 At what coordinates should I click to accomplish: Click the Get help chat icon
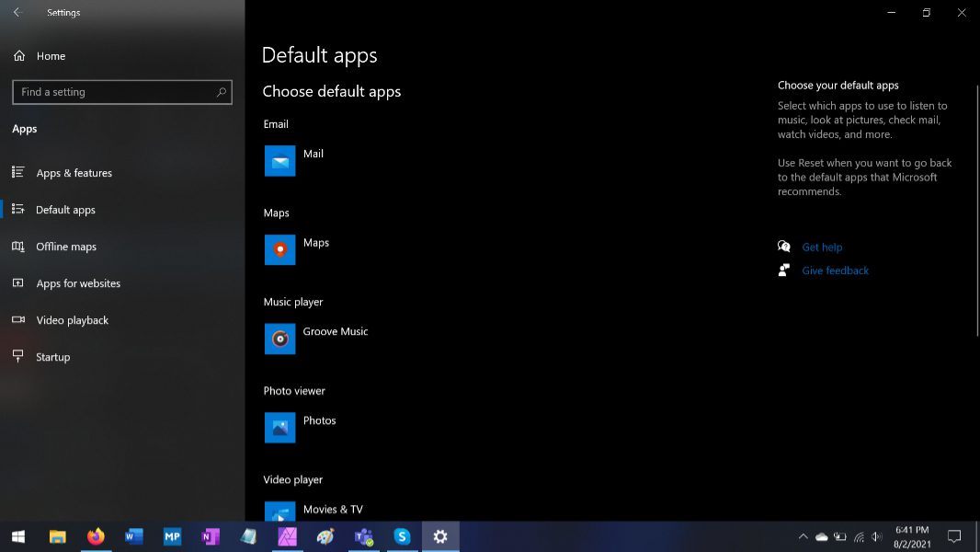click(784, 247)
